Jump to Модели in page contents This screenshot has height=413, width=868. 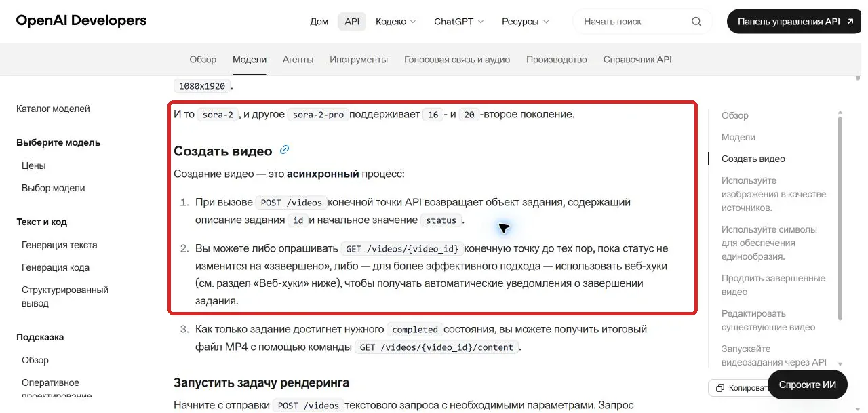pos(738,137)
